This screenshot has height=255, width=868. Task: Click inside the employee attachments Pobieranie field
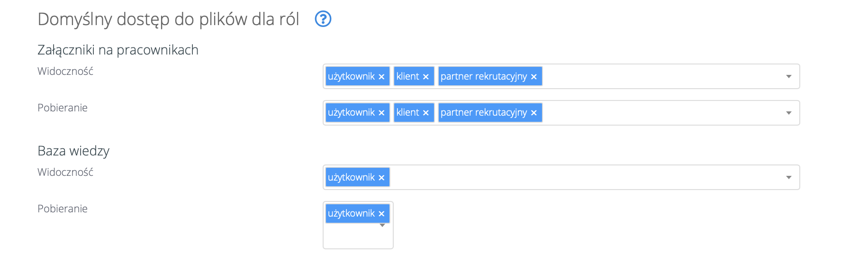click(663, 113)
